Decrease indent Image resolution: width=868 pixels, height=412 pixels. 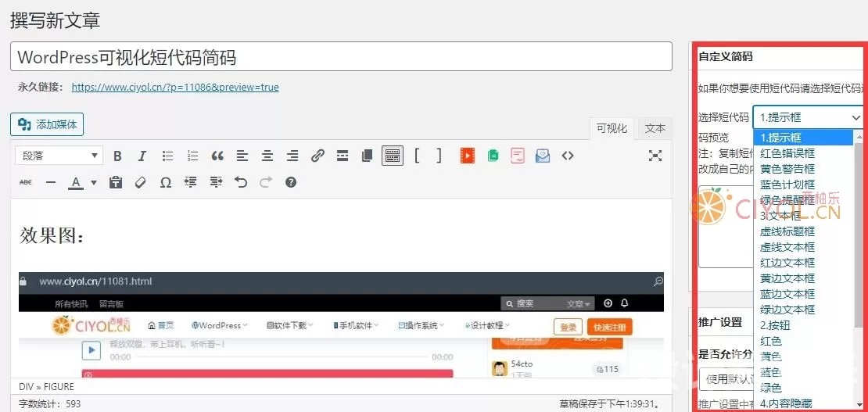coord(191,182)
